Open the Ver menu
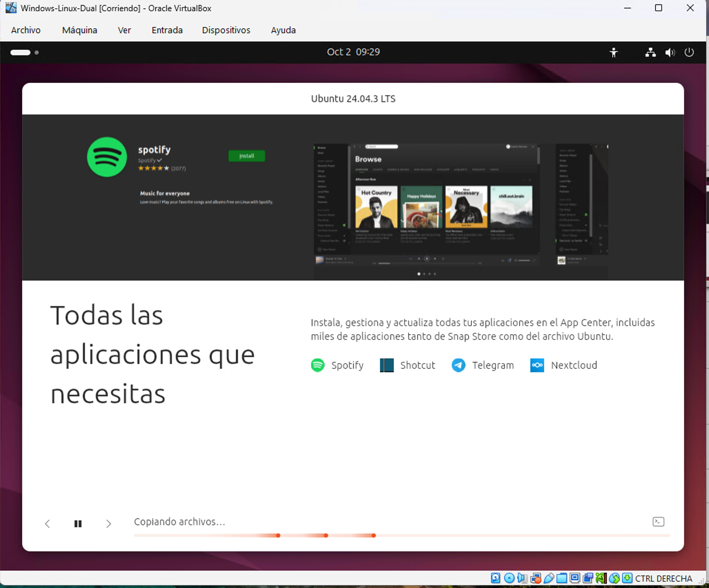 coord(124,30)
